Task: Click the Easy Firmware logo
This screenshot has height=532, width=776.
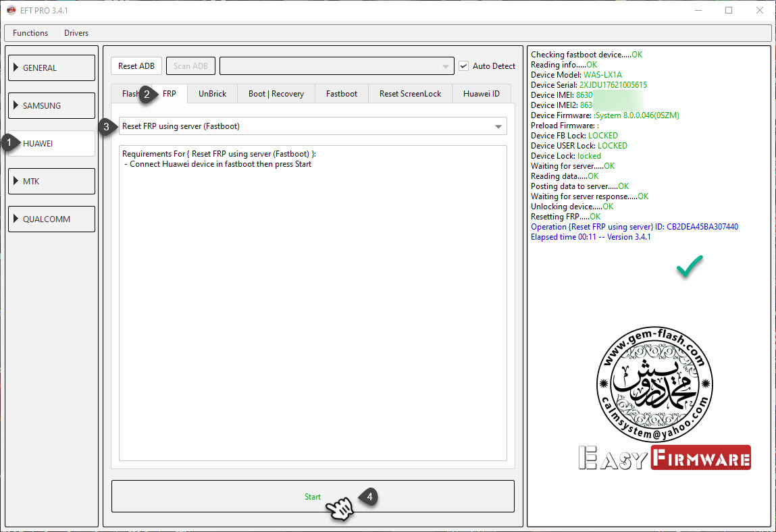Action: click(665, 458)
